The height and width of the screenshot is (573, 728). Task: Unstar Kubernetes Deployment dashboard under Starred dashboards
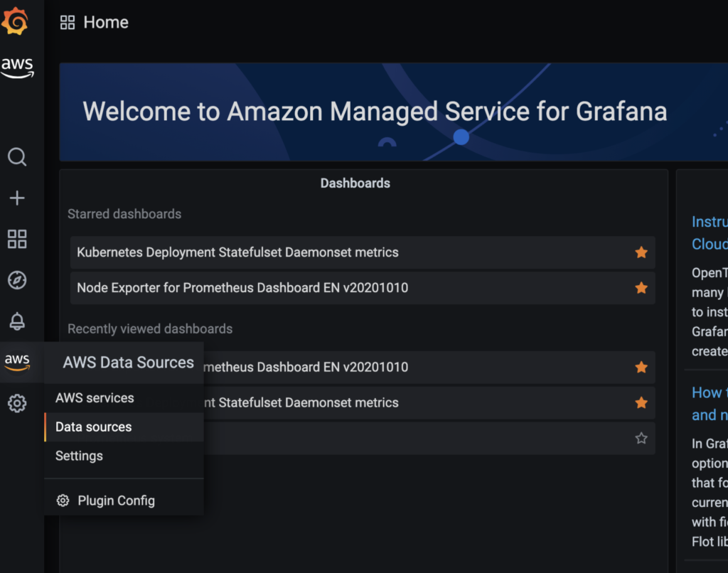(x=641, y=252)
